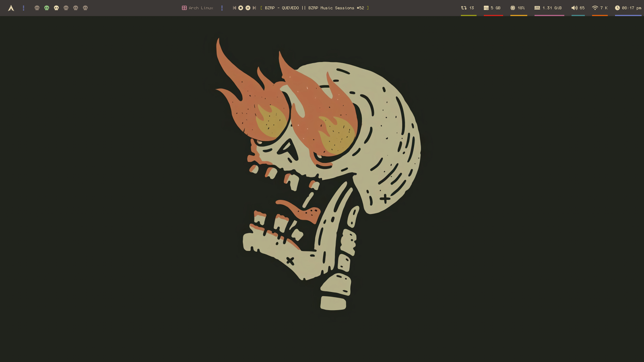This screenshot has width=644, height=362.
Task: Stop music playback
Action: click(x=241, y=8)
